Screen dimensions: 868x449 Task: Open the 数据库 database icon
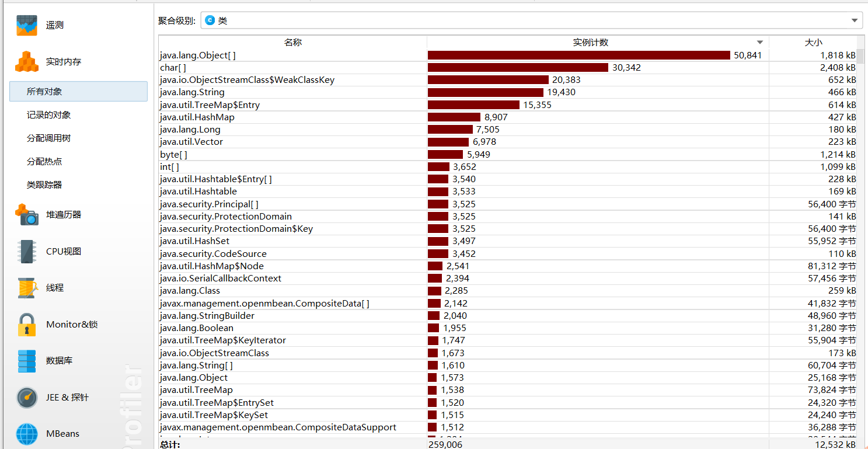click(x=27, y=361)
